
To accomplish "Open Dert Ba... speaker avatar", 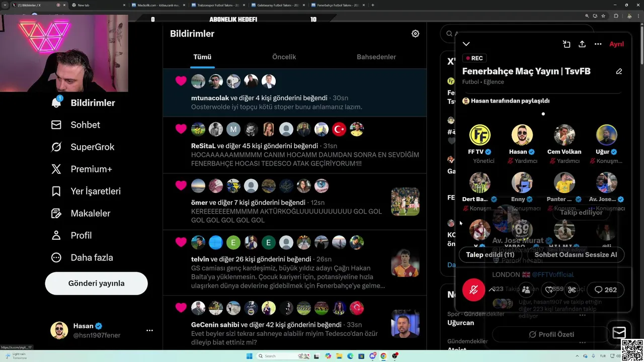I will (x=480, y=183).
